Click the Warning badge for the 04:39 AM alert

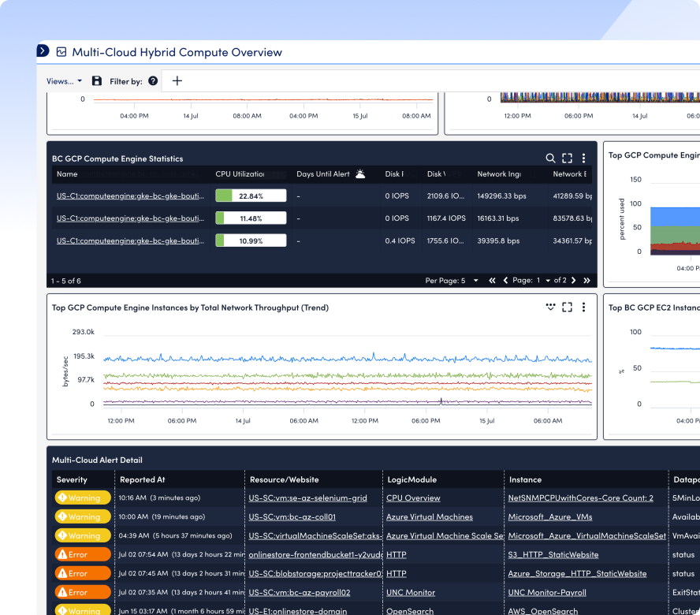pyautogui.click(x=83, y=535)
